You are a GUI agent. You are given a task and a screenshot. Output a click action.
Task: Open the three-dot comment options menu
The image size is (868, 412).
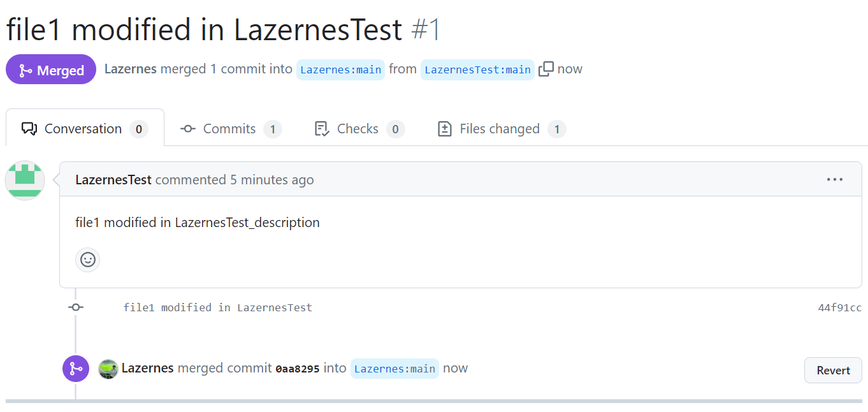click(x=835, y=179)
